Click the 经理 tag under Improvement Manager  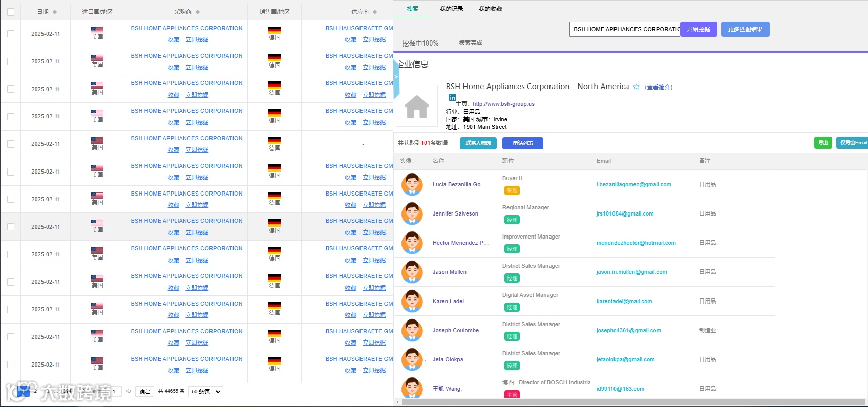[512, 249]
